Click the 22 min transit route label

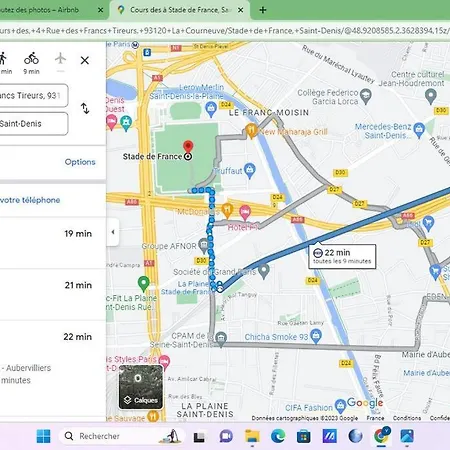(342, 256)
